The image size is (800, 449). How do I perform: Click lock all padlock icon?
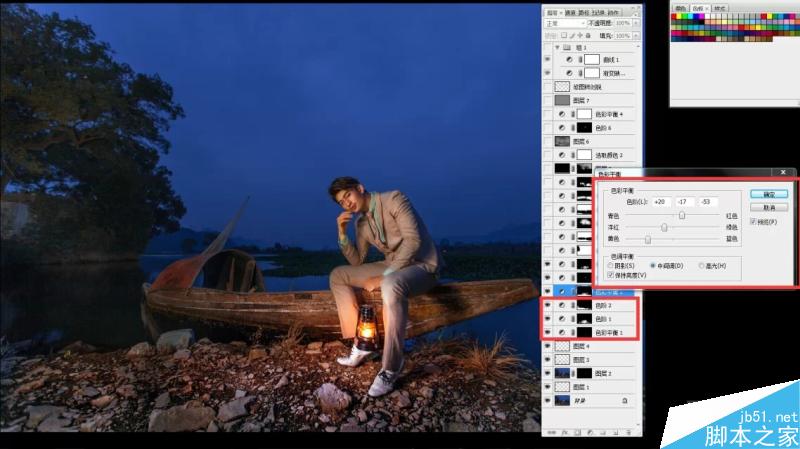(x=588, y=36)
